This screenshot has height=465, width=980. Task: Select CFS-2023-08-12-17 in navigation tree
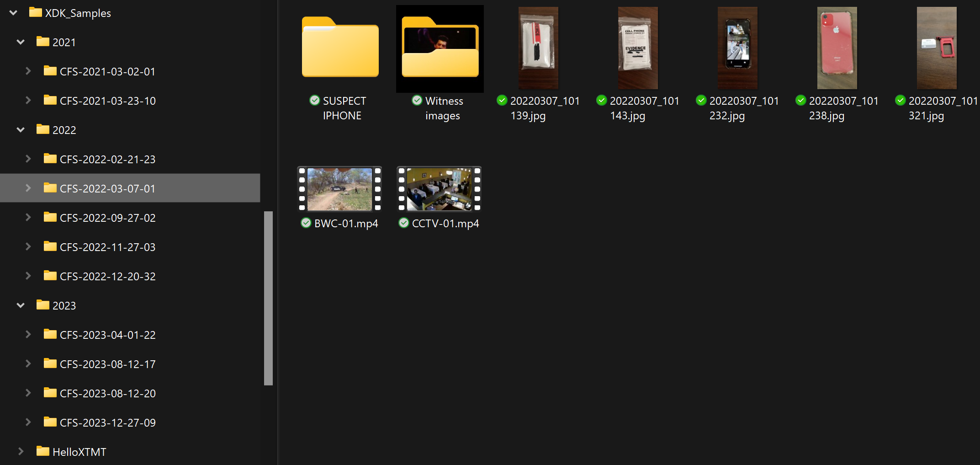click(107, 364)
